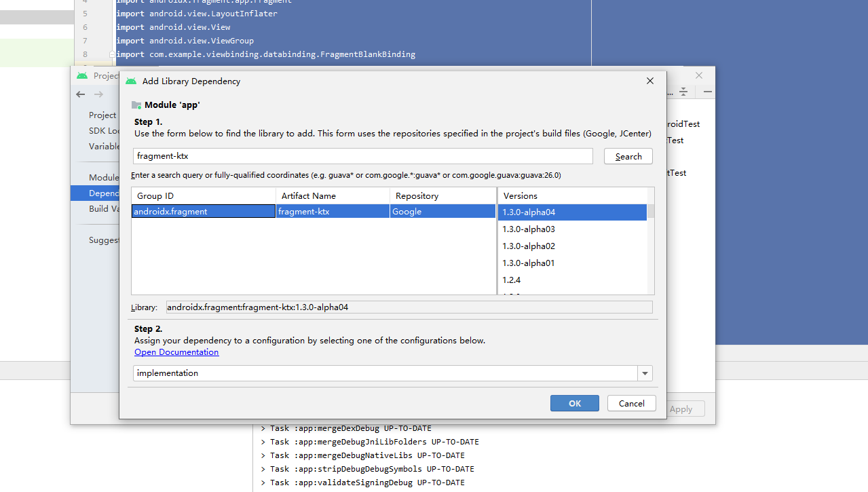Expand the mergeDebugNativeLibs task entry
The height and width of the screenshot is (492, 868).
263,455
